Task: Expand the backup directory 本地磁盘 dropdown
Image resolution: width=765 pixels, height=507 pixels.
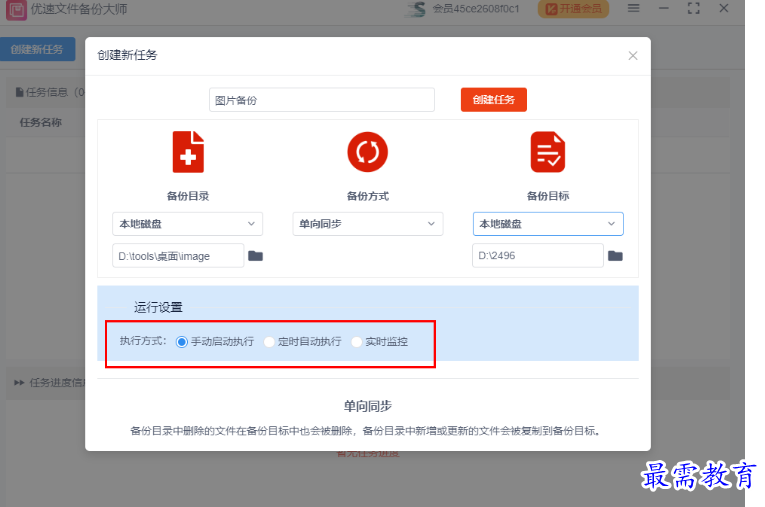Action: click(x=187, y=224)
